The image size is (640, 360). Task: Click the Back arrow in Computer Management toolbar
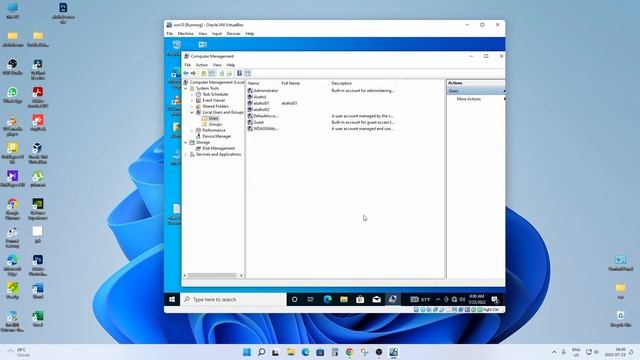[x=186, y=73]
